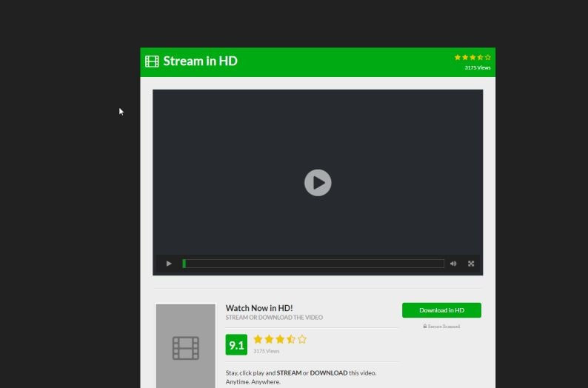Viewport: 588px width, 388px height.
Task: Click the star rating beside 9.1 score
Action: [x=280, y=339]
